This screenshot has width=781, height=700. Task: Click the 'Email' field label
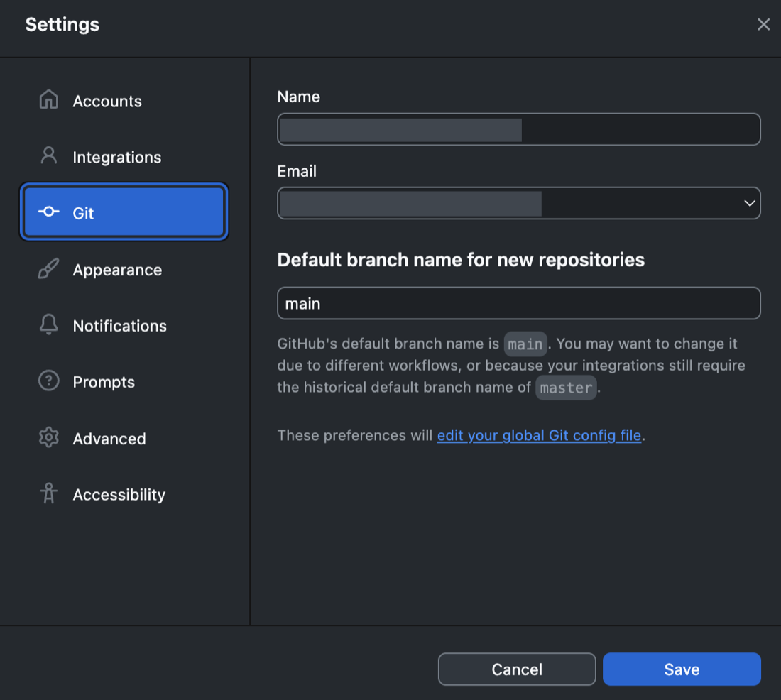[297, 171]
